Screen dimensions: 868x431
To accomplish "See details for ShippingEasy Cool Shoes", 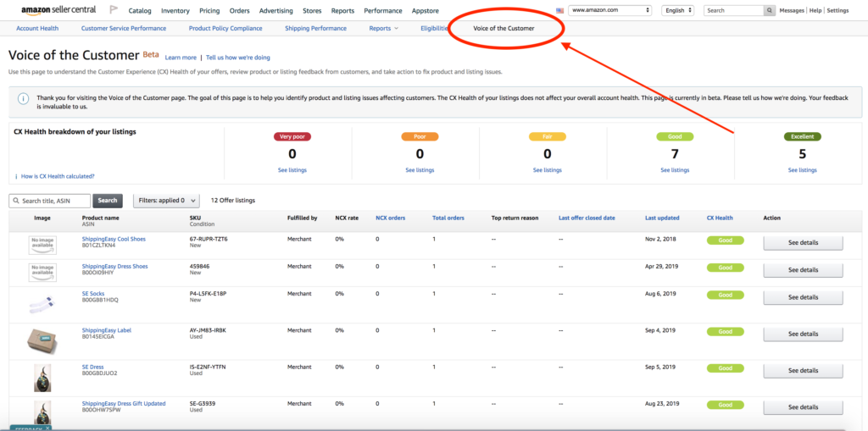I will coord(804,243).
